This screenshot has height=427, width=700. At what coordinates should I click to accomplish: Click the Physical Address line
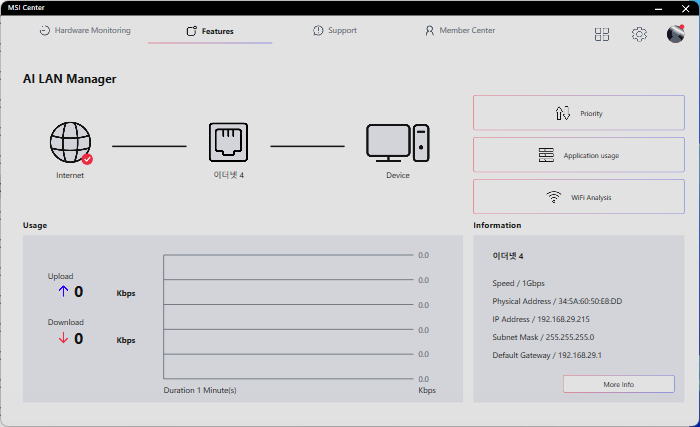click(x=557, y=301)
